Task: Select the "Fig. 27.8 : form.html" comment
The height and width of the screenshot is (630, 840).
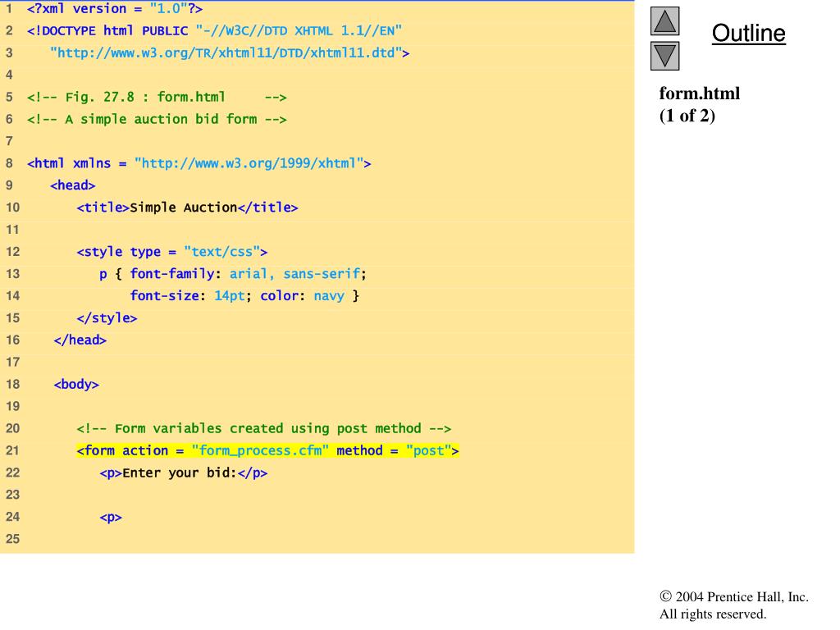Action: point(157,97)
